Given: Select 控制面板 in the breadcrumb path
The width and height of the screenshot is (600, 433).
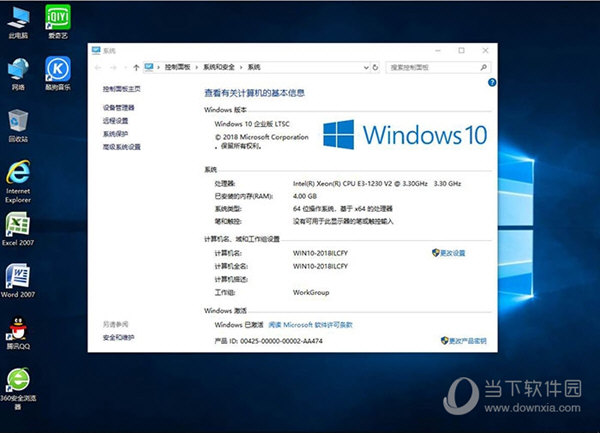Looking at the screenshot, I should (x=178, y=67).
